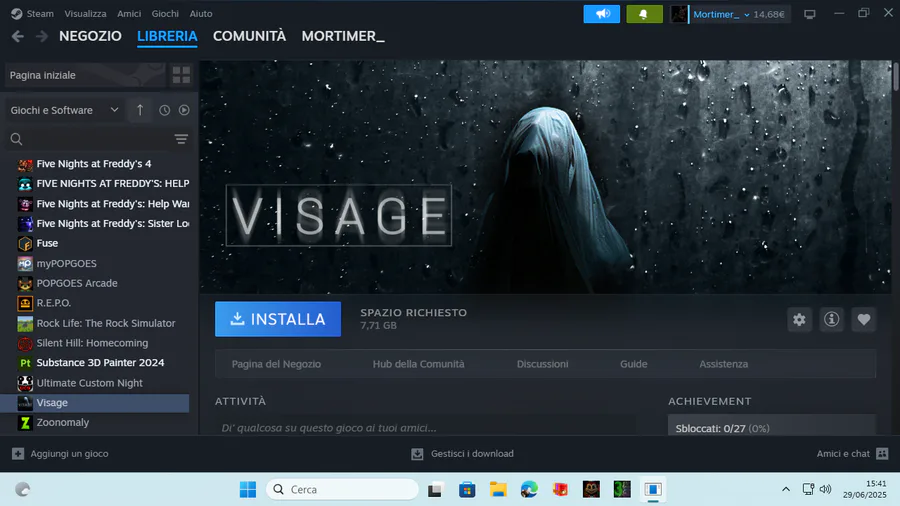Open the advanced filter options icon
Screen dimensions: 900x506
(181, 139)
